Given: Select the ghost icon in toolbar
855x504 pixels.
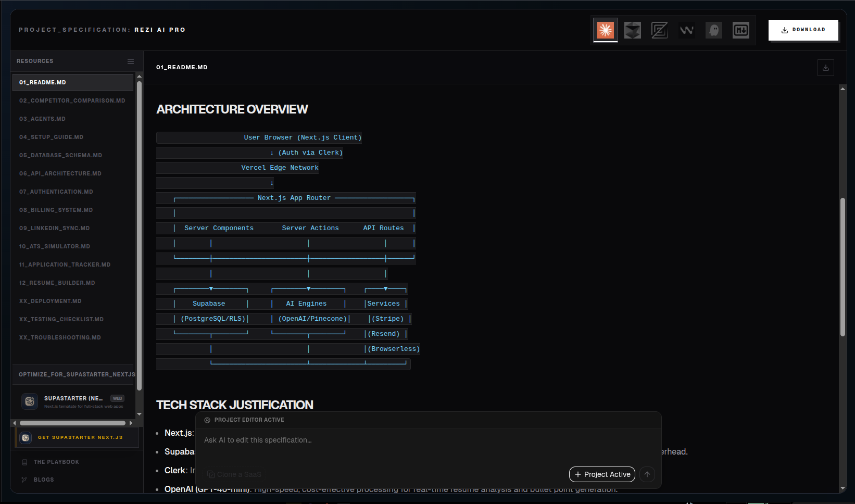Looking at the screenshot, I should pyautogui.click(x=713, y=30).
